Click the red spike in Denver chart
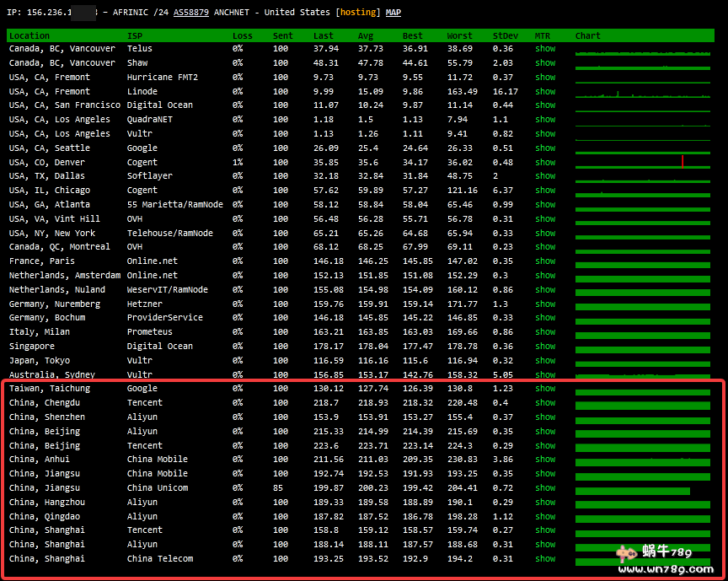The height and width of the screenshot is (581, 728). 682,161
